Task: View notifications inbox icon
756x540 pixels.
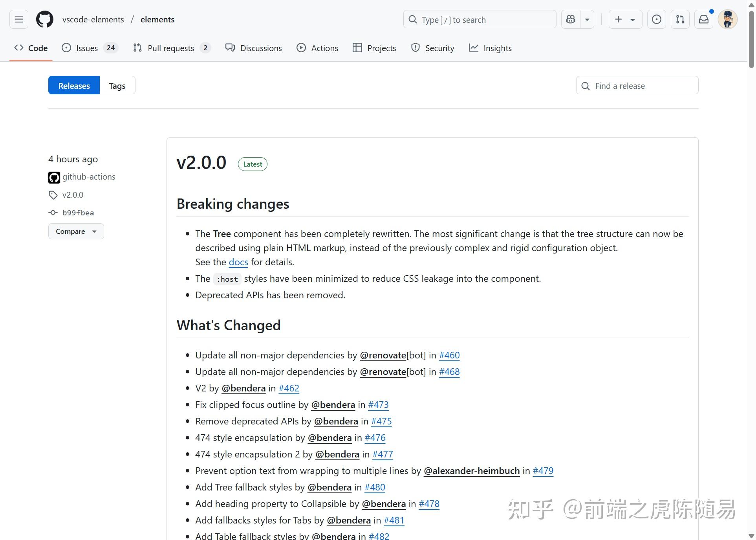Action: tap(703, 19)
